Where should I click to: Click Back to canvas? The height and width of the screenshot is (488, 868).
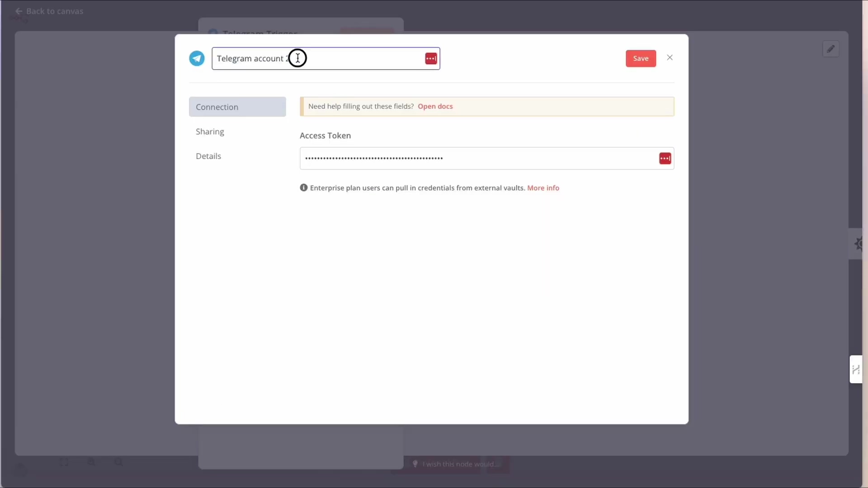pyautogui.click(x=54, y=11)
